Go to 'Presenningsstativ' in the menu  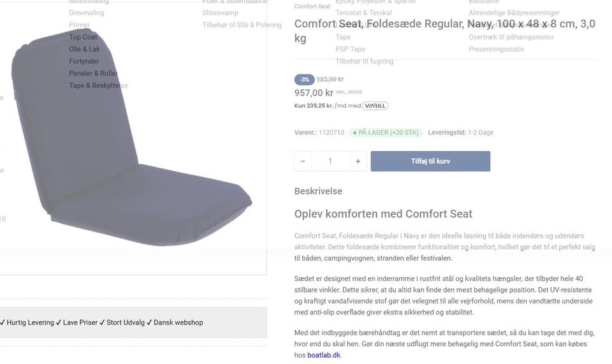[497, 49]
